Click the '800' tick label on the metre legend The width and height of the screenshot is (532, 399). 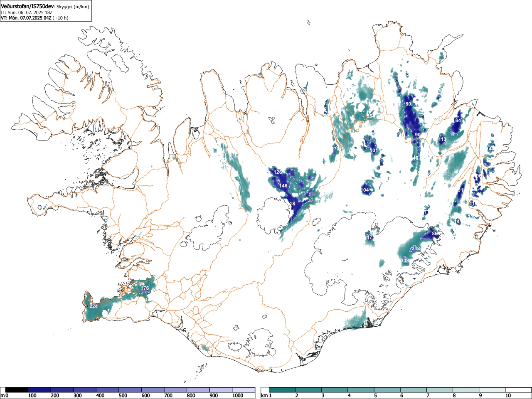(x=191, y=396)
